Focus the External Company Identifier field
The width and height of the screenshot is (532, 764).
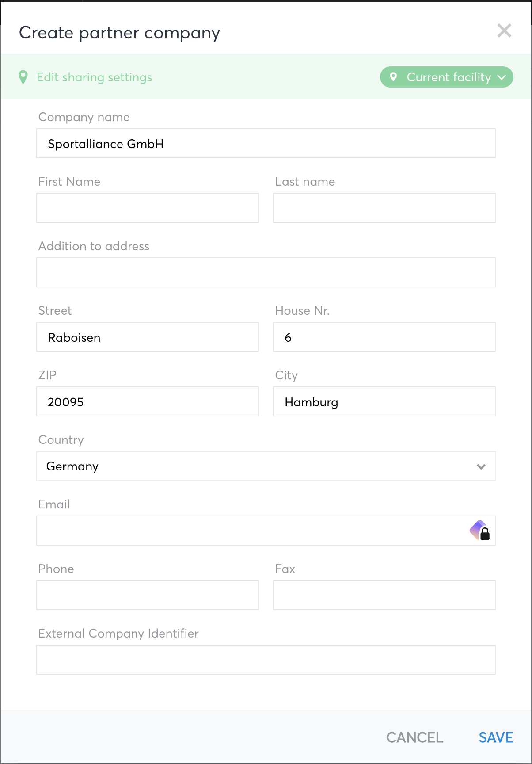[266, 660]
